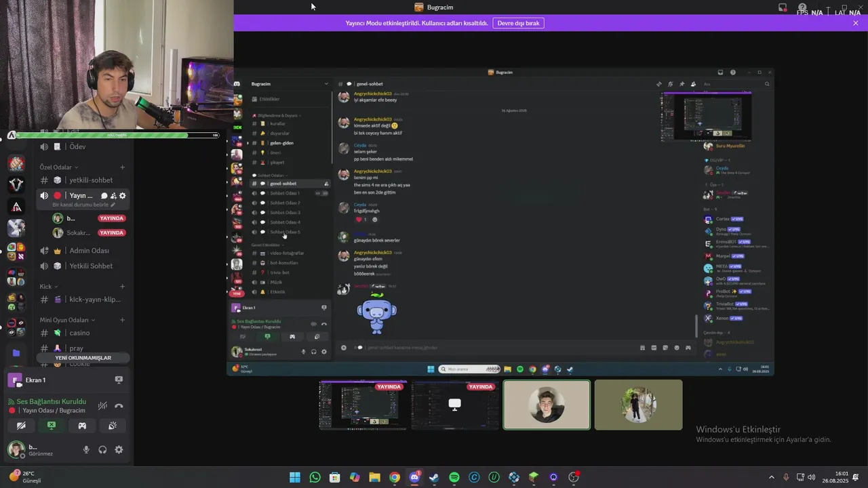In streamed Discord, toggle member list icon
The width and height of the screenshot is (868, 488).
click(693, 84)
